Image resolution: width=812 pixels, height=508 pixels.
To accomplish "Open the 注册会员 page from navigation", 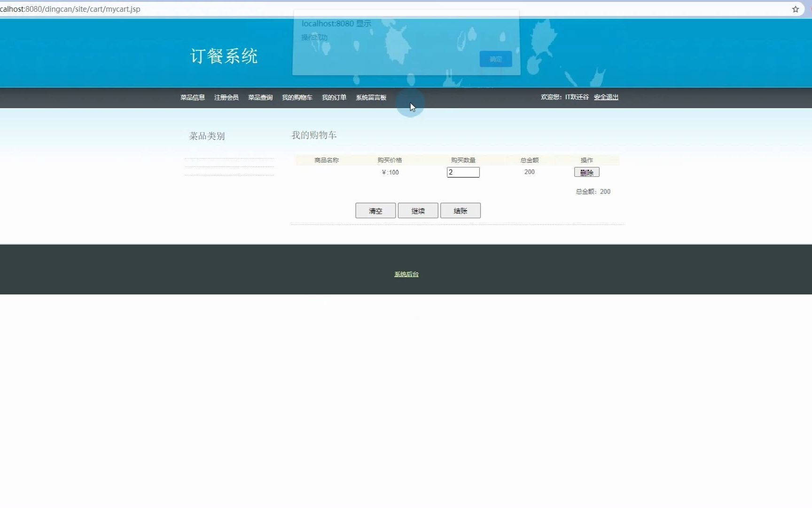I will (226, 97).
